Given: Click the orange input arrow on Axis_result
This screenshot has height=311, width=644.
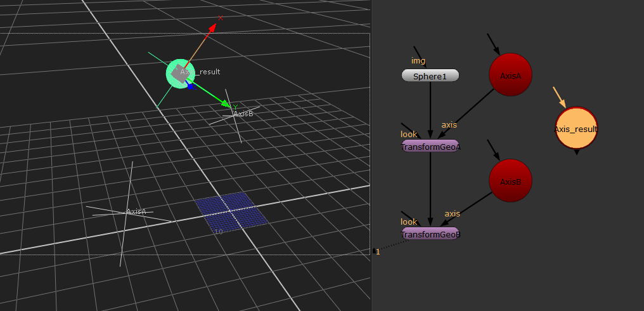Looking at the screenshot, I should tap(558, 97).
